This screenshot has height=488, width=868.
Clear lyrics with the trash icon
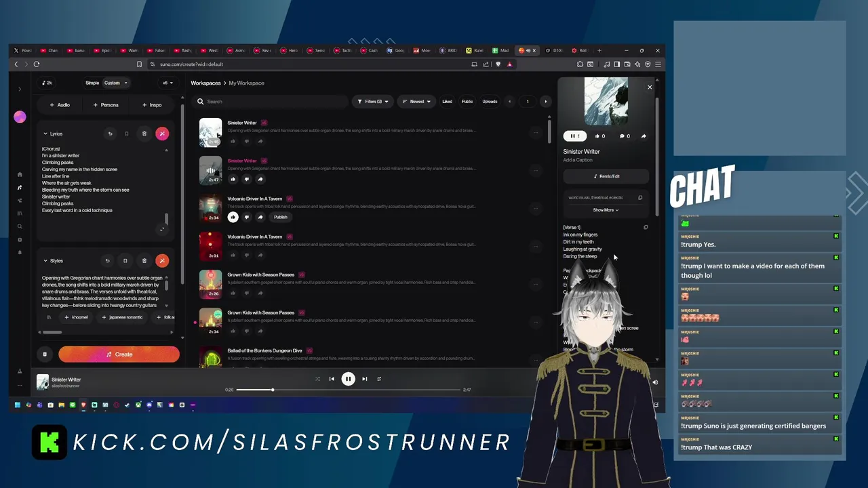(x=144, y=134)
